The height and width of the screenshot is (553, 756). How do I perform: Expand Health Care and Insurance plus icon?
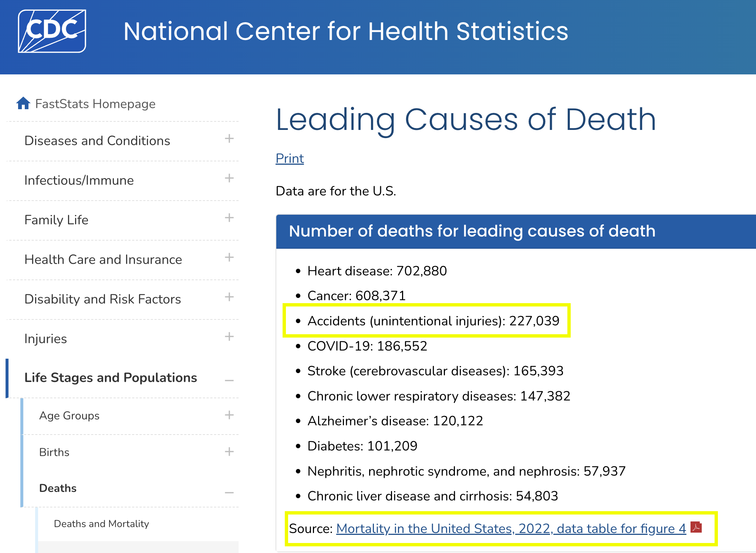[229, 258]
